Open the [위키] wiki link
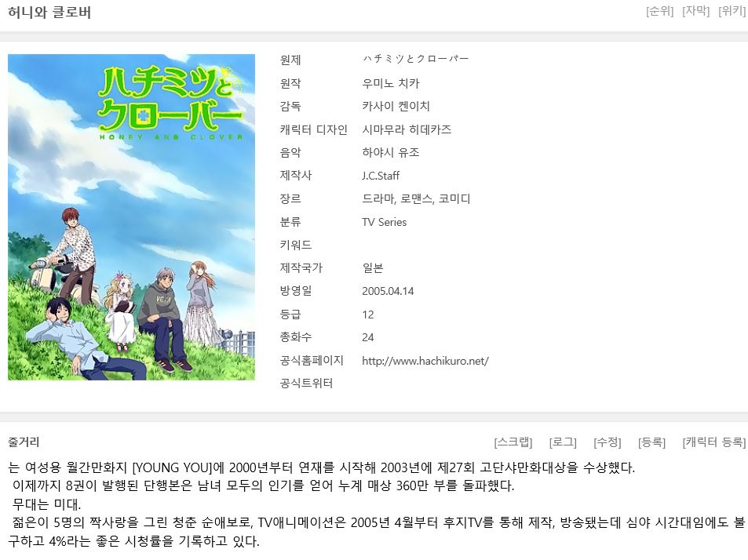Screen dimensions: 748x560 [732, 11]
